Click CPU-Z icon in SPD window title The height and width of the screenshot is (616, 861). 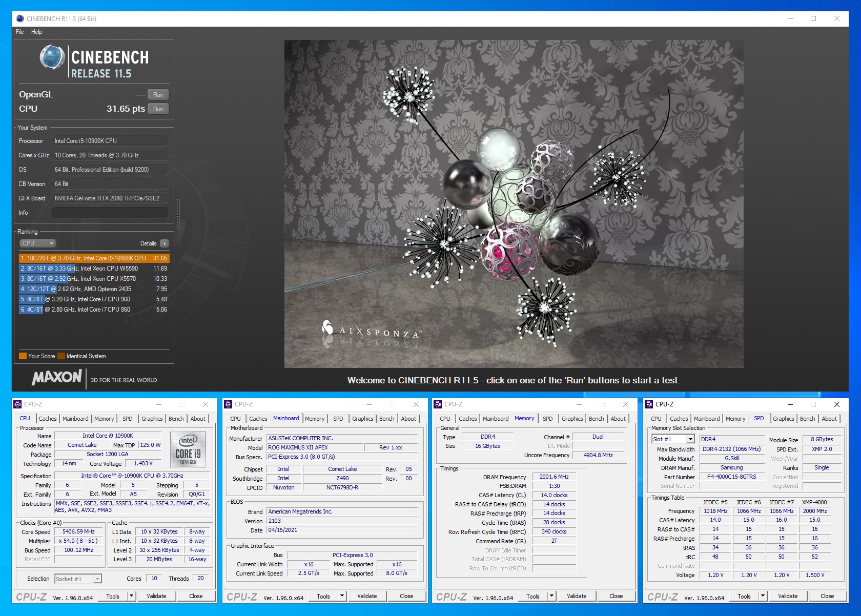(649, 404)
